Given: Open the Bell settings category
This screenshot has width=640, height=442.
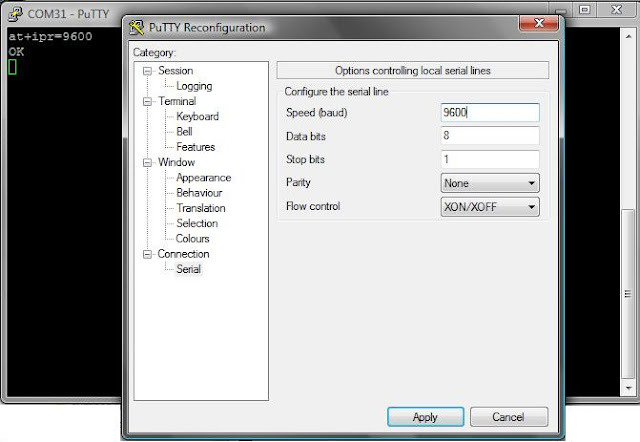Looking at the screenshot, I should (184, 131).
